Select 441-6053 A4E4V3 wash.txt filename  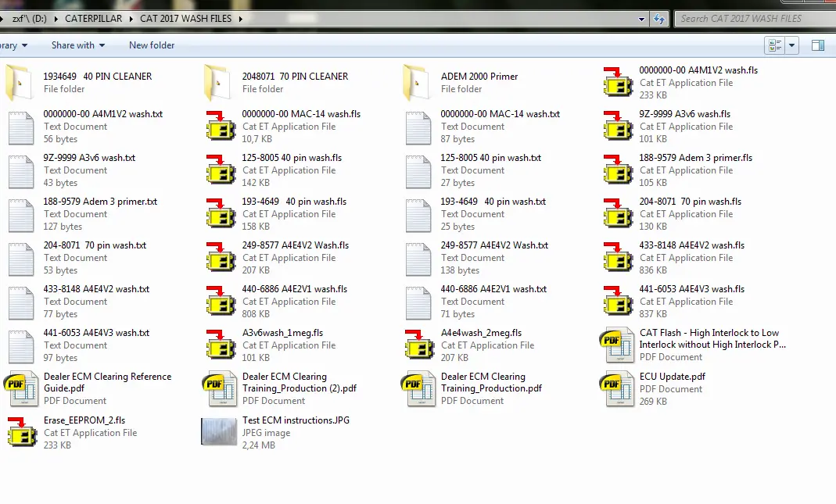coord(96,332)
